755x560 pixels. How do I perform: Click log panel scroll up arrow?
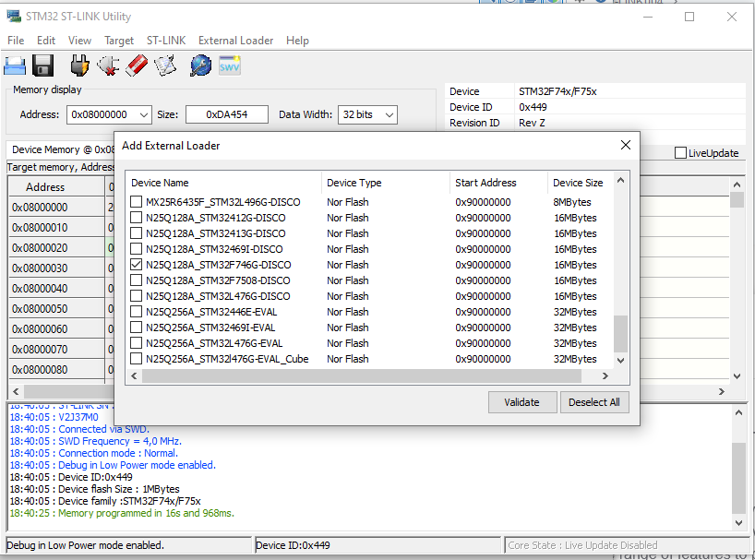point(738,412)
